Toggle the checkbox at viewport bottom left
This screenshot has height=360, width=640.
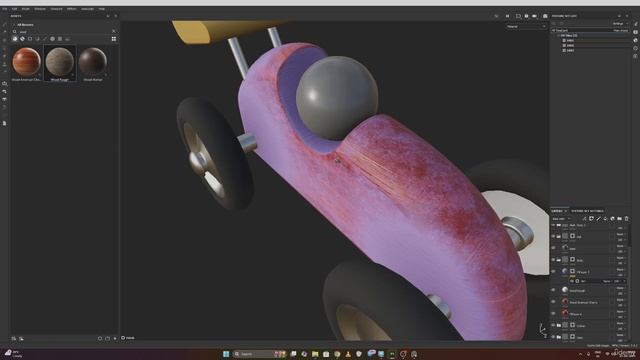[x=123, y=338]
